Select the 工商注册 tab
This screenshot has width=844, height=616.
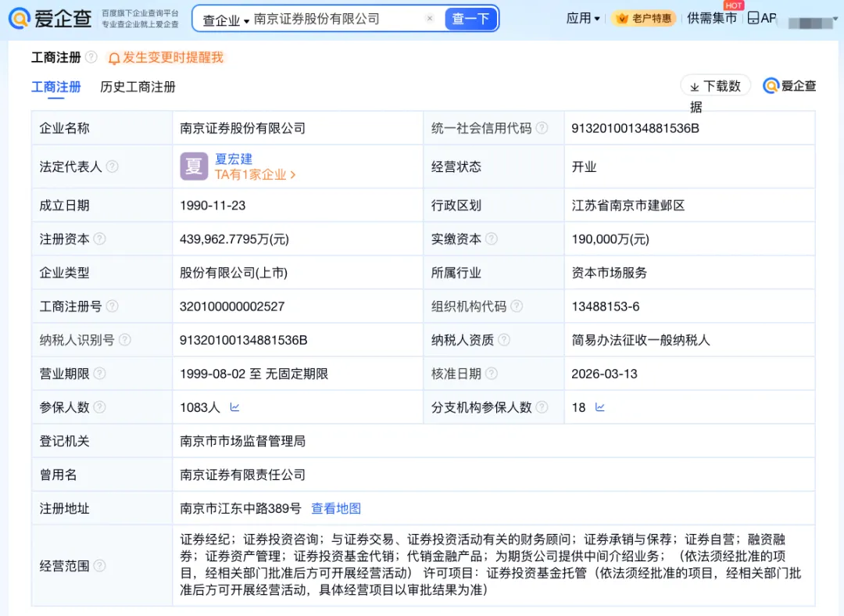point(56,87)
